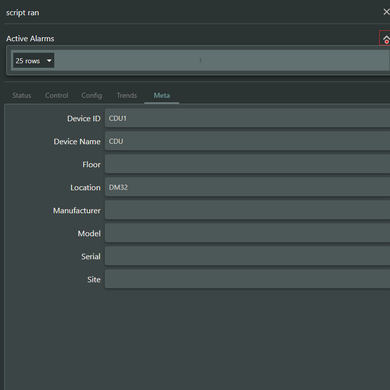Close the script ran panel
The height and width of the screenshot is (390, 390).
click(x=386, y=12)
